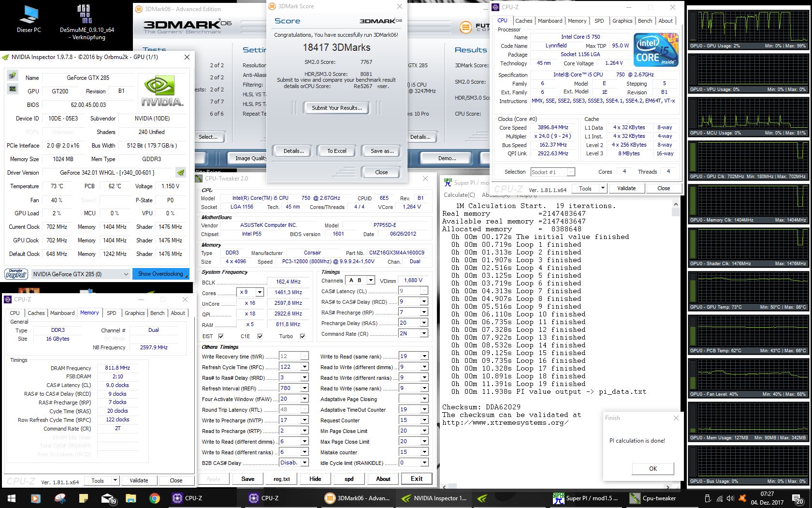Open the RAS# Precharge (tRP) dropdown
The height and width of the screenshot is (508, 812).
coord(424,312)
